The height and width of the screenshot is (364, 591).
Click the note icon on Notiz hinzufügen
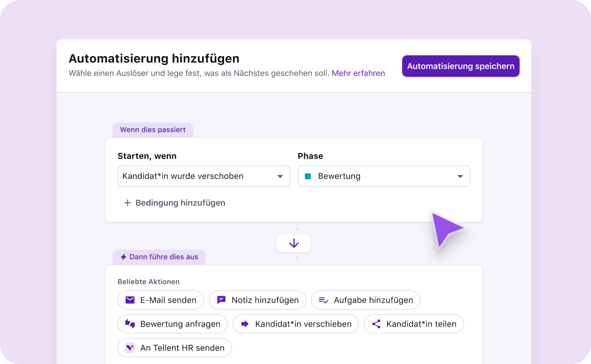(222, 300)
